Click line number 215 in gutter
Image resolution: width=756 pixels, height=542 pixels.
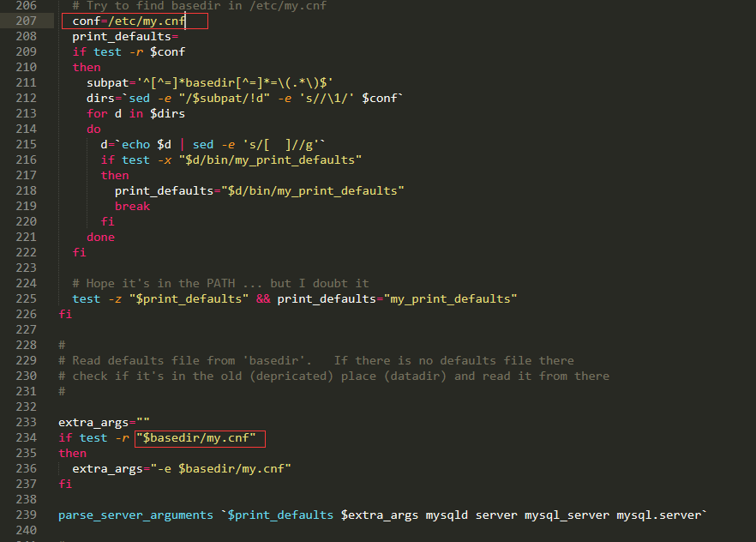coord(26,144)
